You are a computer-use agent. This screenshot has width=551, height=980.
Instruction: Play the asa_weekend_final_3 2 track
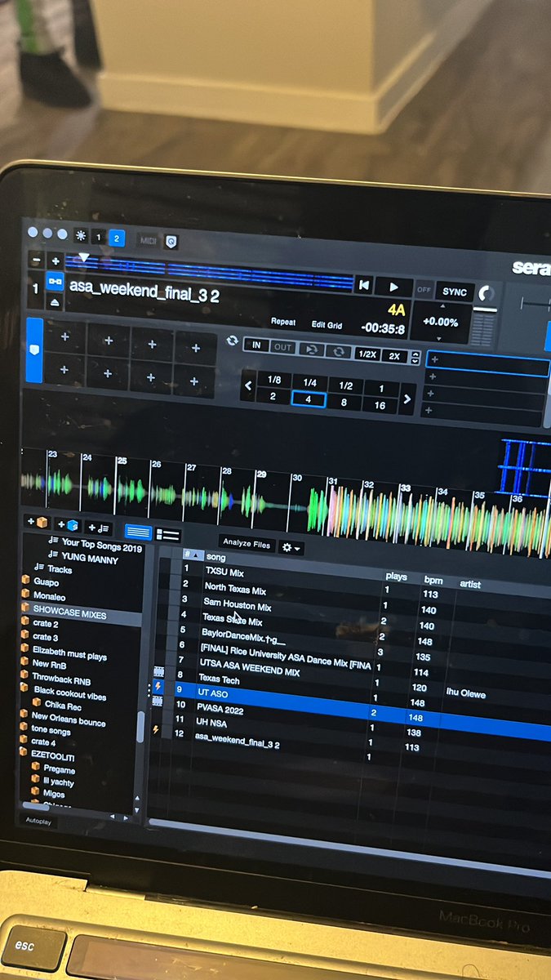pyautogui.click(x=393, y=287)
